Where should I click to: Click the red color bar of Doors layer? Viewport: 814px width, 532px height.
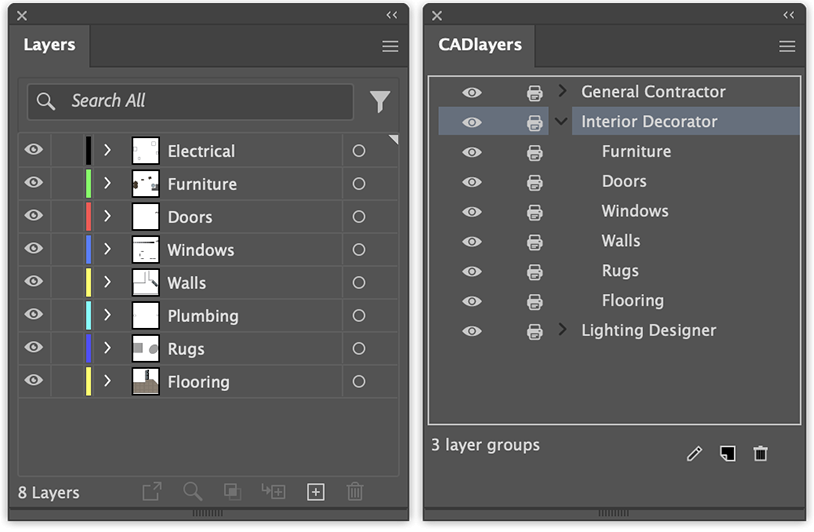(89, 217)
